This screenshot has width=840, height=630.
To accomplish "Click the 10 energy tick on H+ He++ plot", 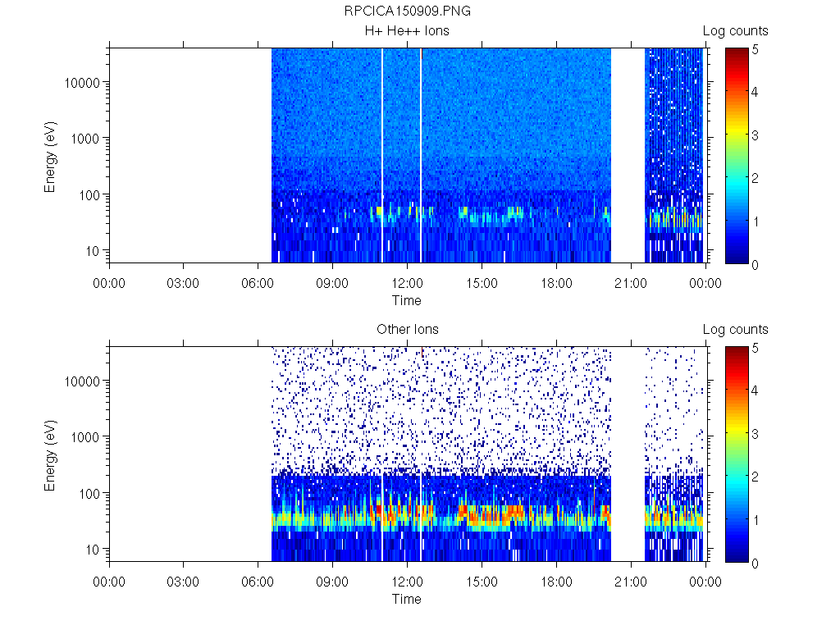I will (x=93, y=251).
